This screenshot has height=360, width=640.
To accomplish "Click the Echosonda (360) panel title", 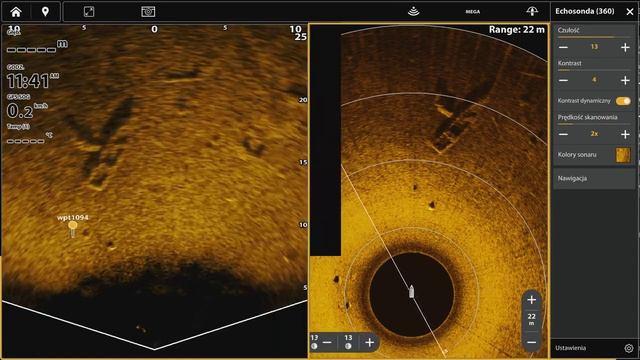I will pos(584,11).
